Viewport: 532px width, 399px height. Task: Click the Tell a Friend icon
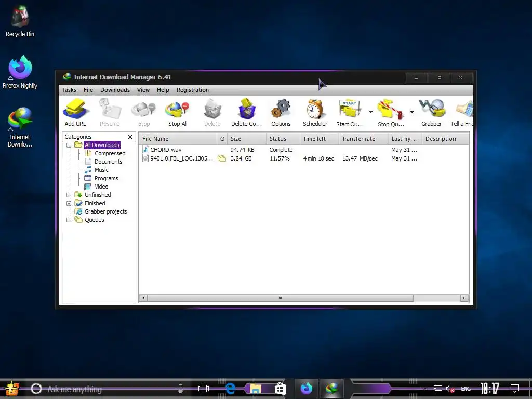462,113
